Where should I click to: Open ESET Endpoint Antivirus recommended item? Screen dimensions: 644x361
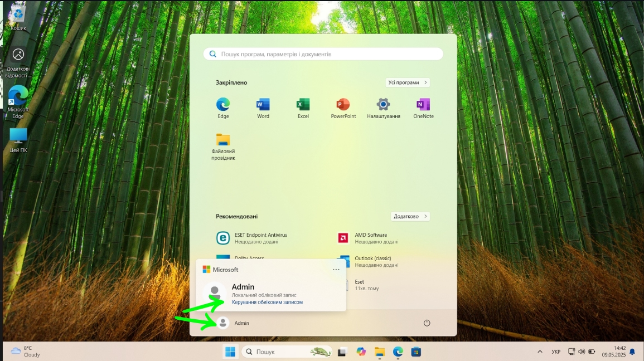[254, 238]
